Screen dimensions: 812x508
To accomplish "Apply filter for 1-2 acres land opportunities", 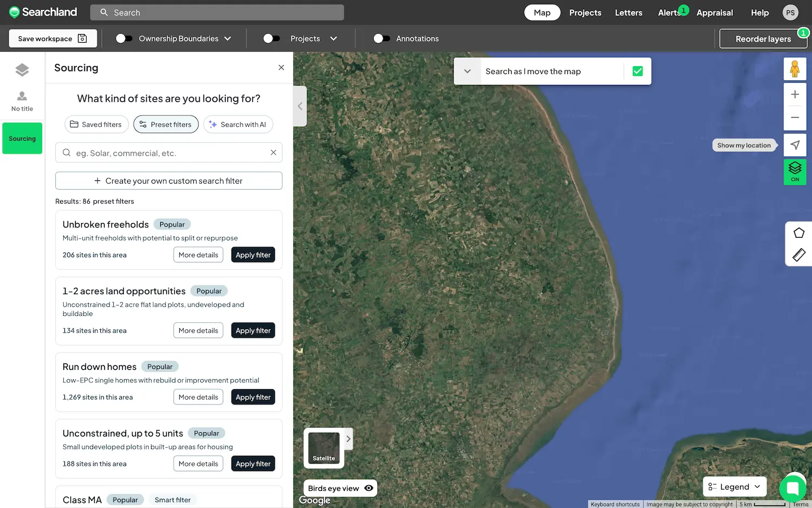I will 253,330.
